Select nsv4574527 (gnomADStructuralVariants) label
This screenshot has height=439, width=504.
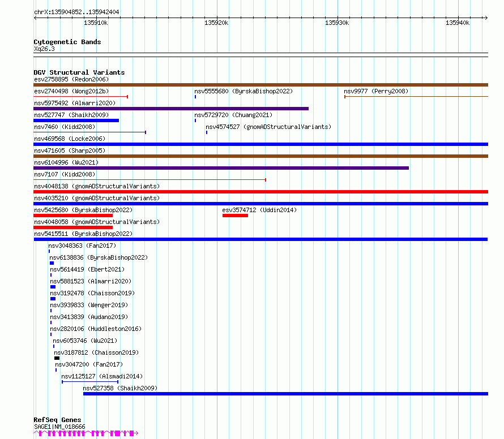(x=268, y=127)
